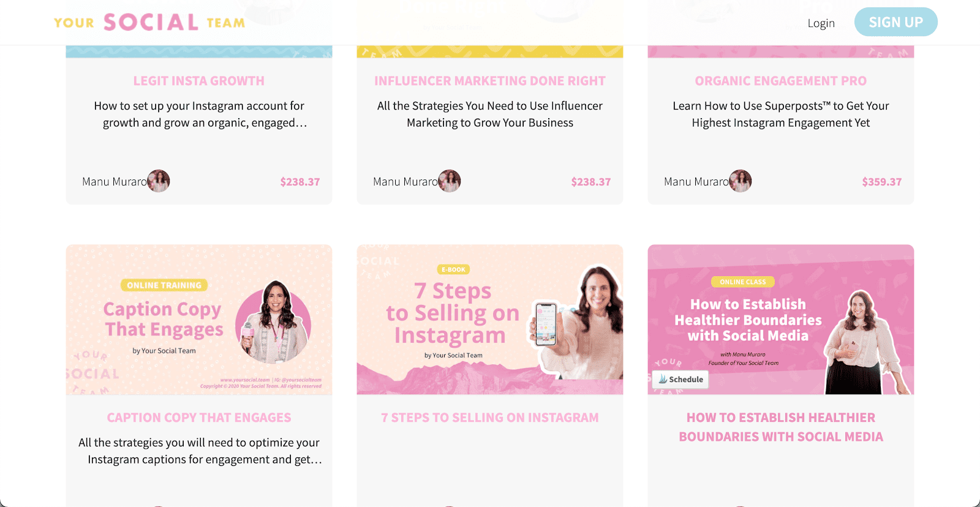Click the Superposts description on Organic Engagement Pro
980x507 pixels.
pyautogui.click(x=781, y=114)
